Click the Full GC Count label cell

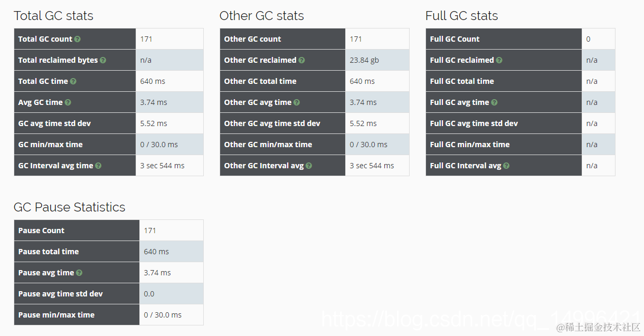[454, 39]
